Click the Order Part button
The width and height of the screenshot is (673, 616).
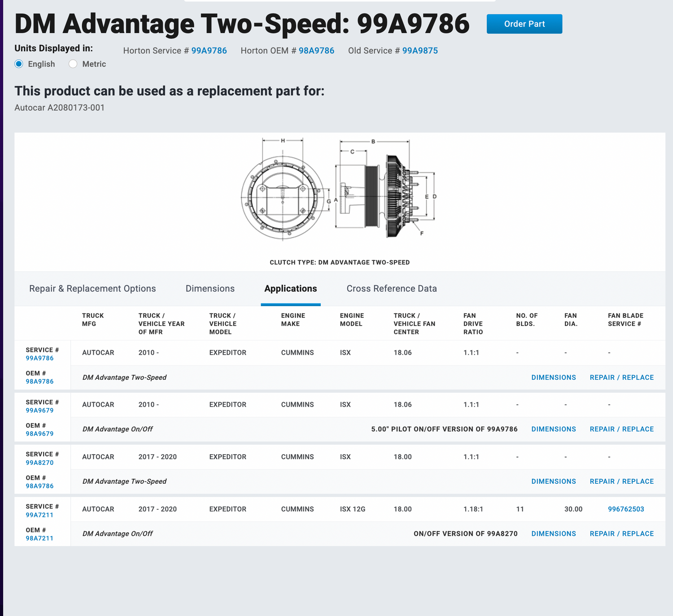click(524, 24)
